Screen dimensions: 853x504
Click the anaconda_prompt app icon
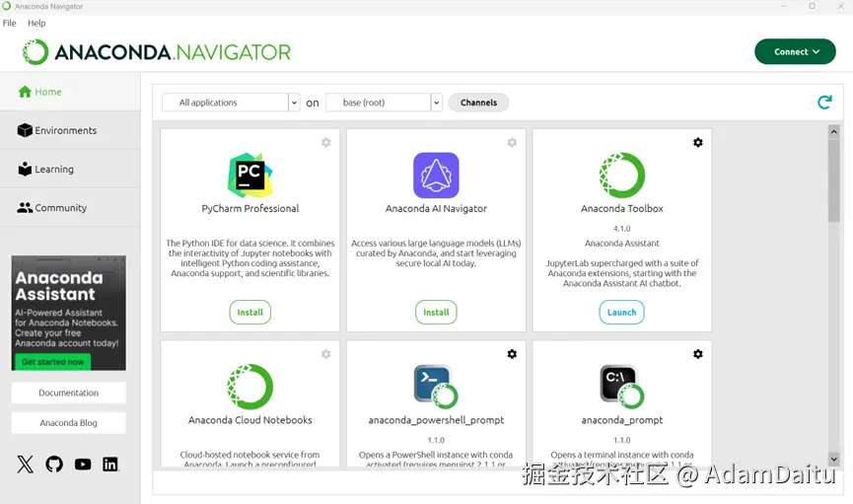click(x=622, y=387)
